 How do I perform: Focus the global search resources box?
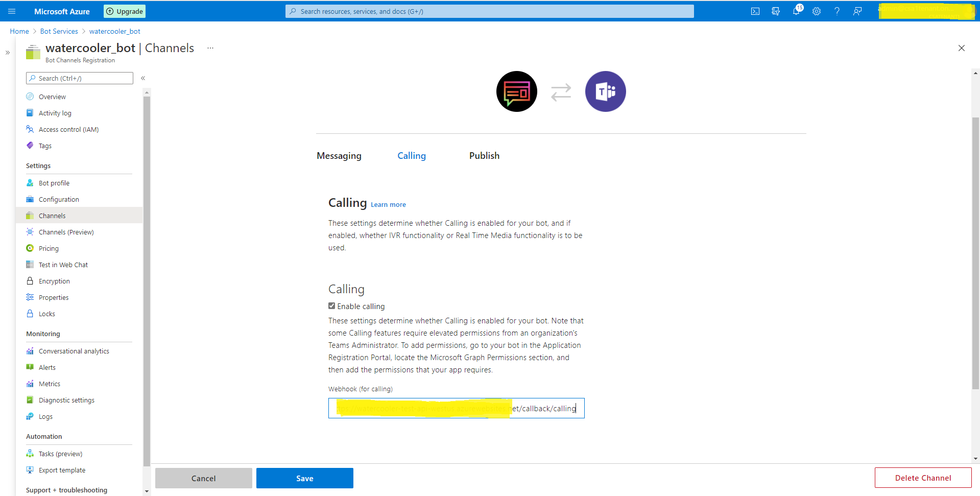click(x=490, y=11)
